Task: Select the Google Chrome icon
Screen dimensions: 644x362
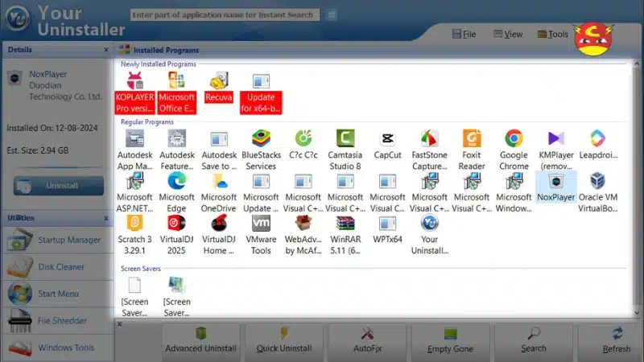Action: tap(514, 138)
